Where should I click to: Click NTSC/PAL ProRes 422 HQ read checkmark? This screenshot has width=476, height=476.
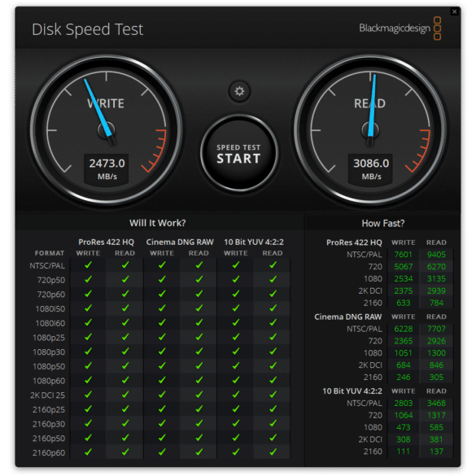125,265
